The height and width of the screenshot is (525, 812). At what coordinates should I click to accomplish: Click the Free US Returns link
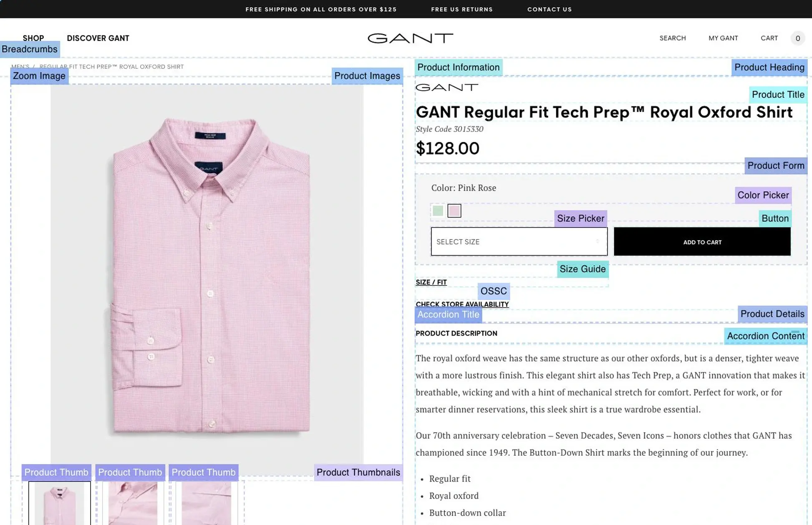pos(461,9)
